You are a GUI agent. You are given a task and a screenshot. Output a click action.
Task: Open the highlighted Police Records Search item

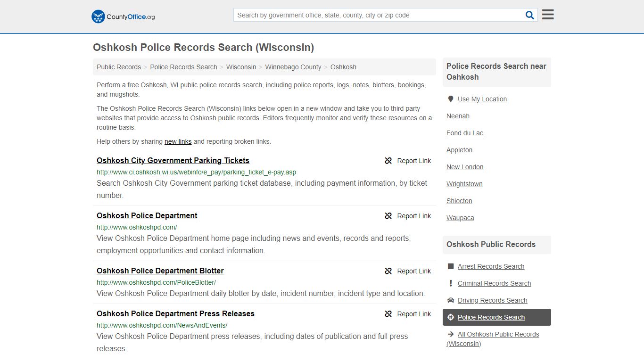496,317
